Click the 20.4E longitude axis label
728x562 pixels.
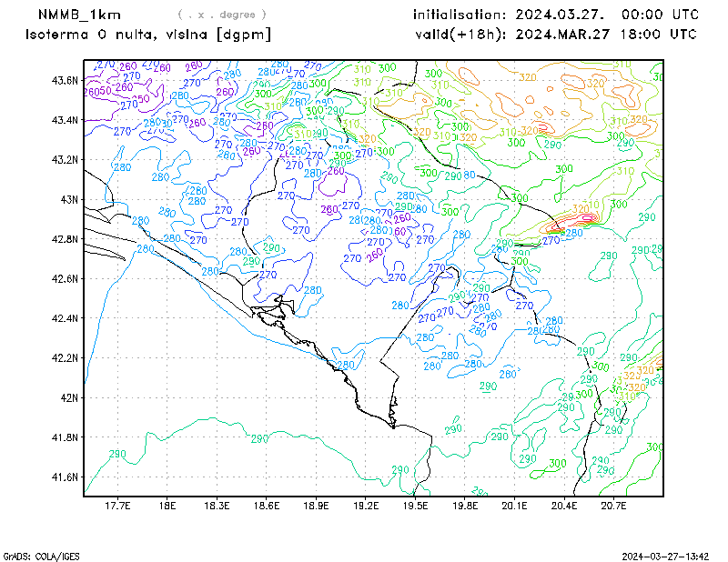pos(564,506)
